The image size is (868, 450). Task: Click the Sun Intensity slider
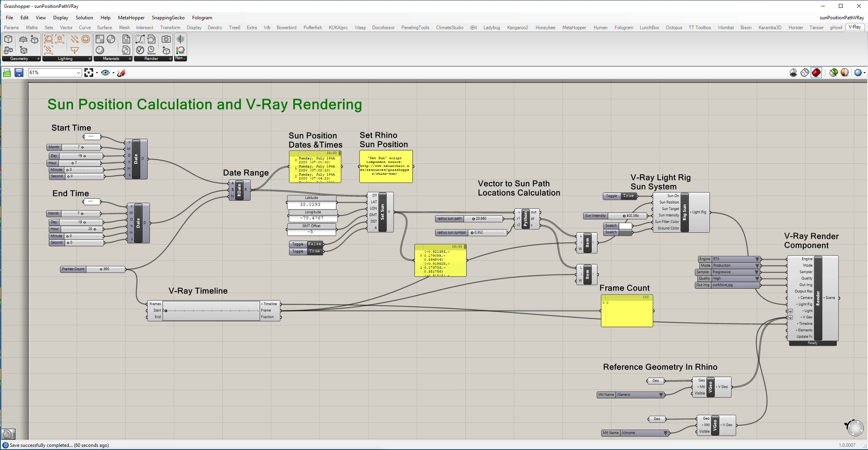[628, 216]
